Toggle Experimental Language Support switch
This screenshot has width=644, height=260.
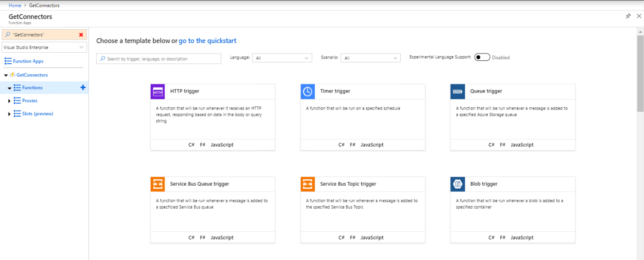(482, 57)
